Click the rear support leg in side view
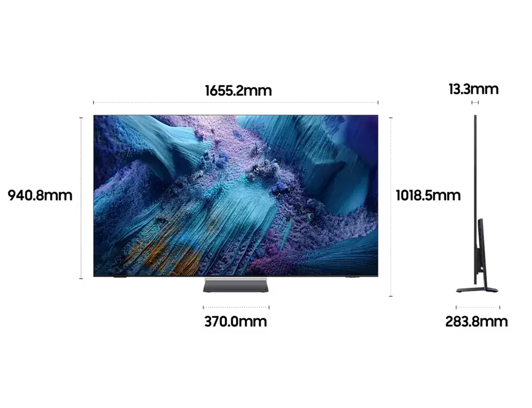 coord(484,256)
